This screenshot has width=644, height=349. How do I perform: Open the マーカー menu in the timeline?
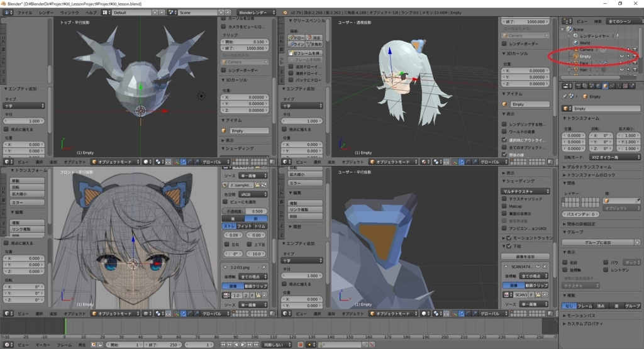(x=43, y=345)
